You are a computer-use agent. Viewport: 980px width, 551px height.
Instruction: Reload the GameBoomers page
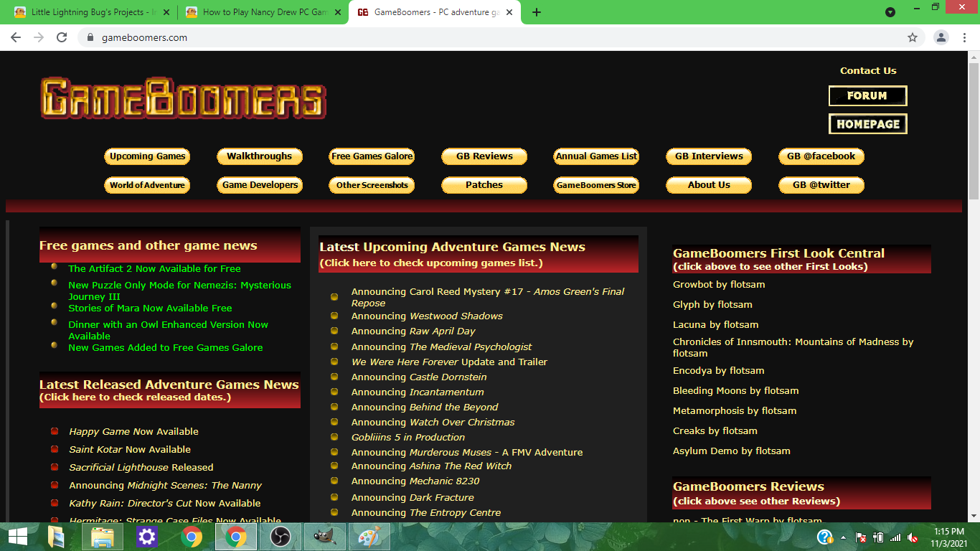[62, 37]
